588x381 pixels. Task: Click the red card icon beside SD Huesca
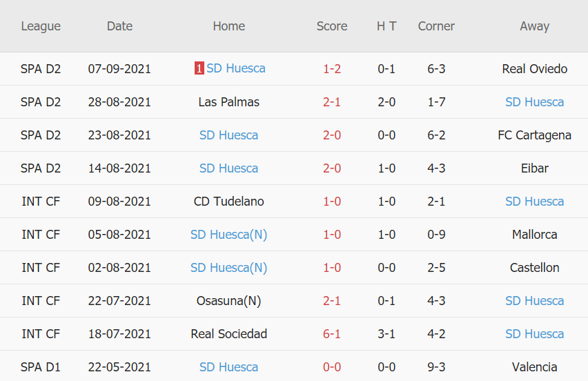coord(199,68)
